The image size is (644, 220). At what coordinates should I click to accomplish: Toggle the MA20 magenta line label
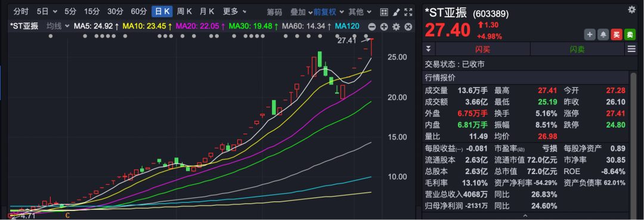(200, 26)
